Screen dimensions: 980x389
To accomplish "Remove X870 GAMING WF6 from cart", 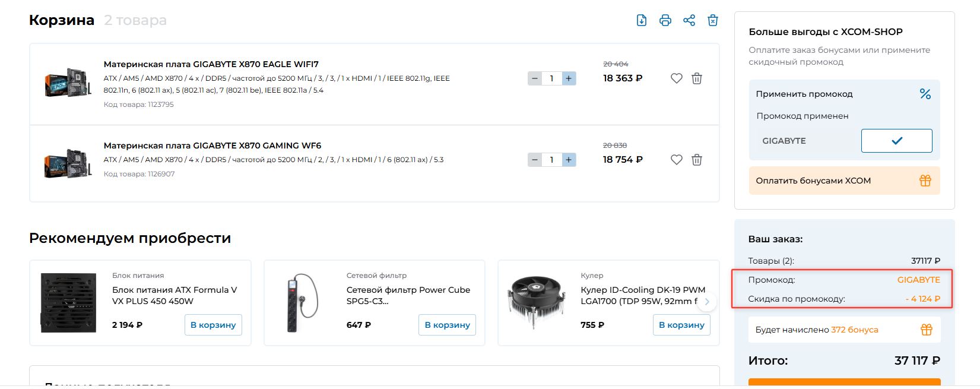I will pos(697,160).
